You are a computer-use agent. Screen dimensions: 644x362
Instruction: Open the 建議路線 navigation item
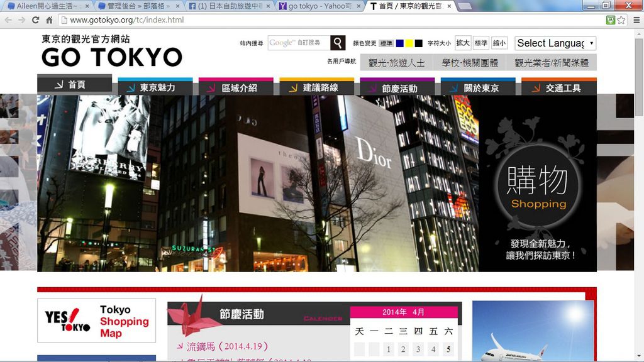coord(316,87)
